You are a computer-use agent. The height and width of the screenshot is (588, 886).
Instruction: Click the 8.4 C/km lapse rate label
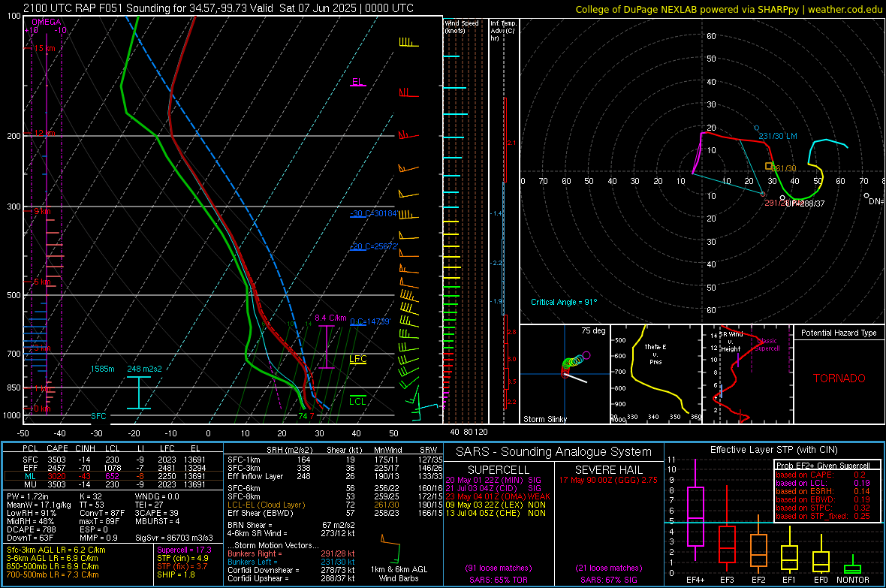pos(330,318)
